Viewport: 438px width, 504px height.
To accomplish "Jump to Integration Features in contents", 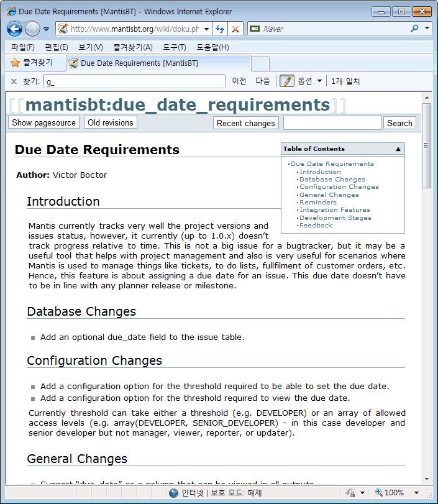I will tap(335, 209).
